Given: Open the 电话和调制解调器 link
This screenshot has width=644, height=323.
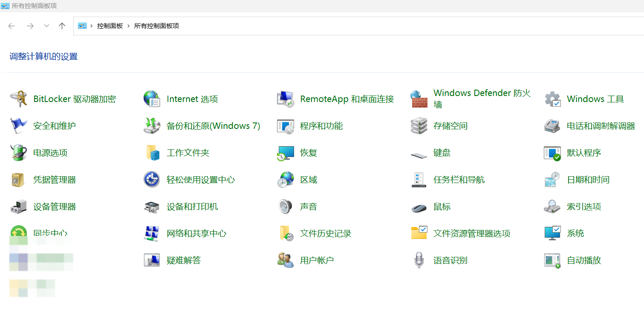Looking at the screenshot, I should point(601,126).
